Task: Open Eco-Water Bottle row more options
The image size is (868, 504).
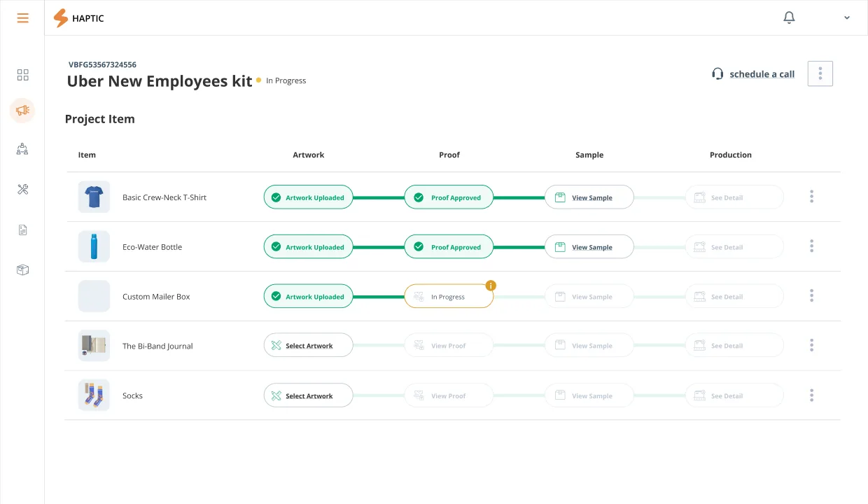Action: [x=811, y=246]
